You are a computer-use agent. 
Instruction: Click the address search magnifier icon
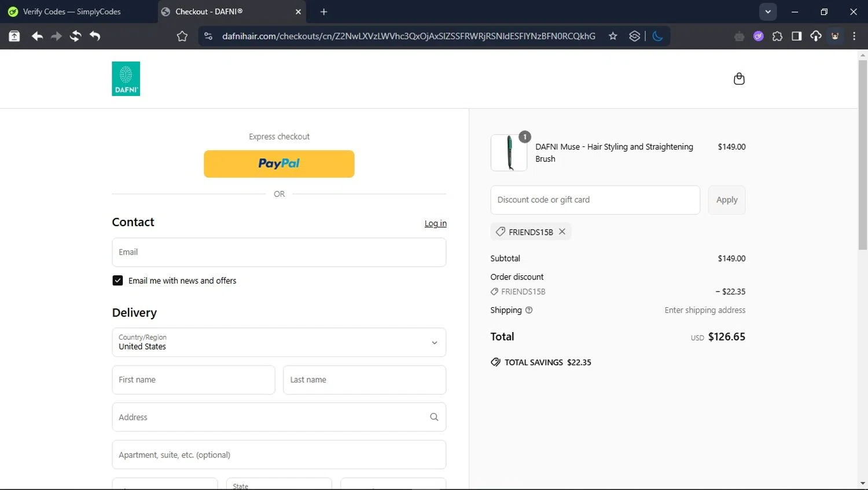point(434,417)
